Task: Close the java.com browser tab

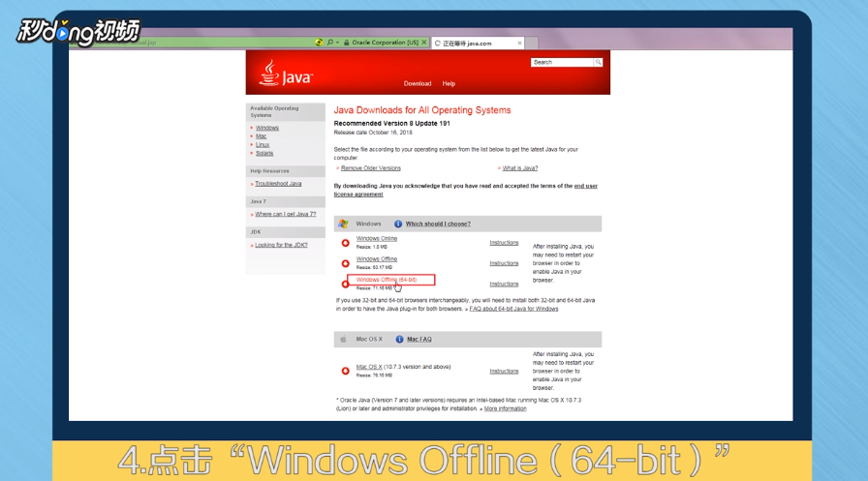Action: point(519,44)
